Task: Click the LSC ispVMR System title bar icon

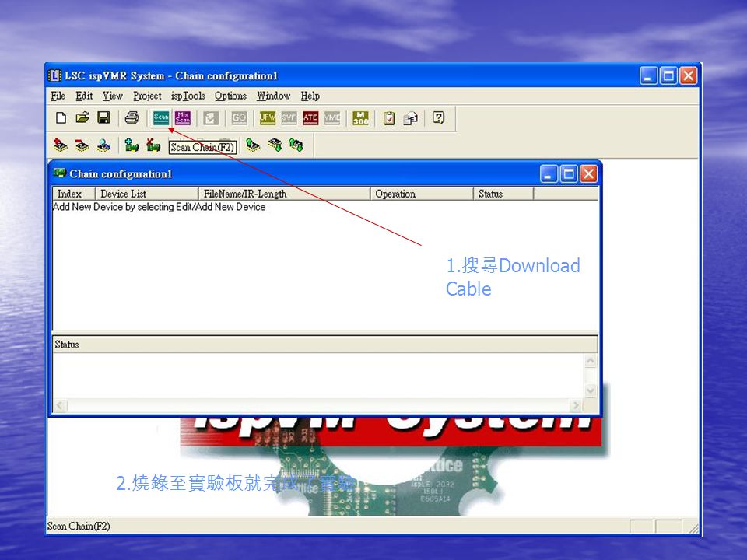Action: pos(54,75)
